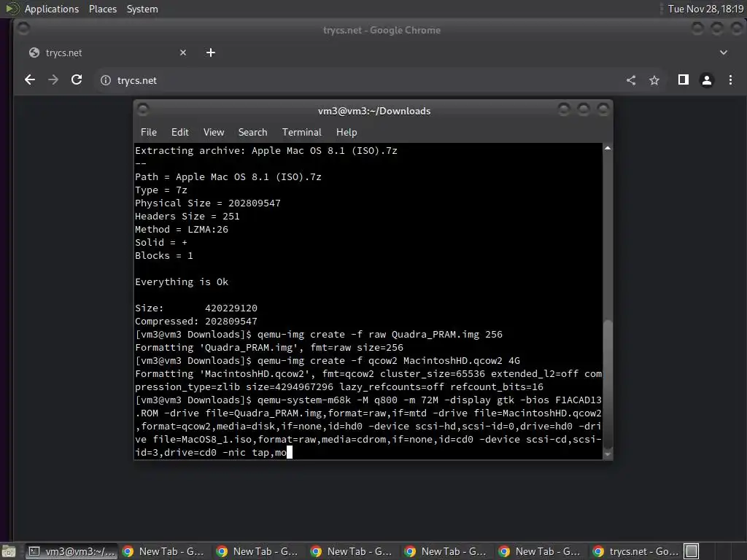Screen dimensions: 747x560
Task: Click the clock showing Tue Nov 28
Action: [x=705, y=9]
